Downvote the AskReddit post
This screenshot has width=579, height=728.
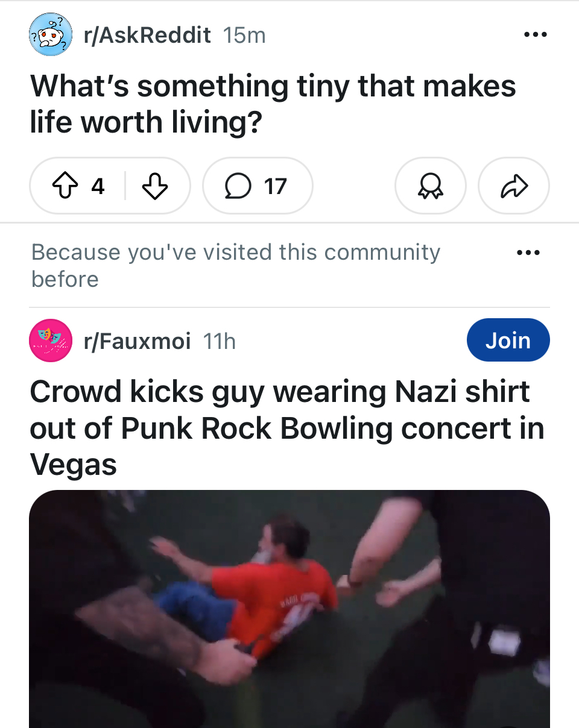coord(154,186)
